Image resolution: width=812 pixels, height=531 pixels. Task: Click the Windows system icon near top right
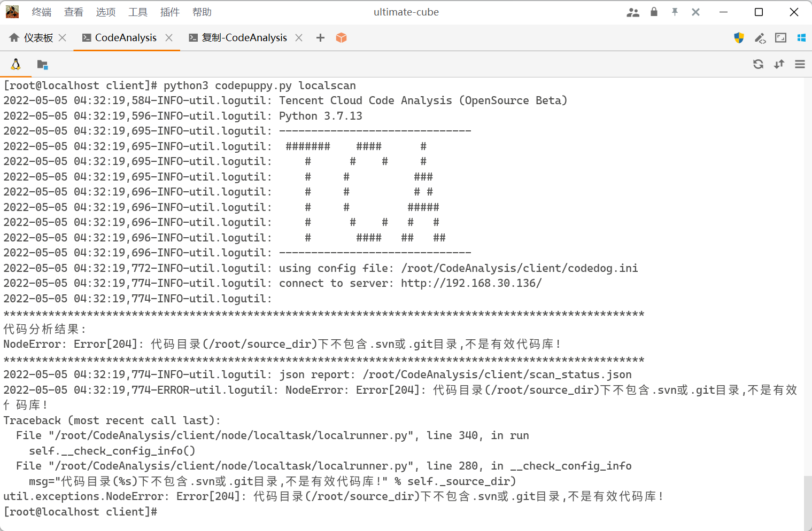(x=801, y=38)
